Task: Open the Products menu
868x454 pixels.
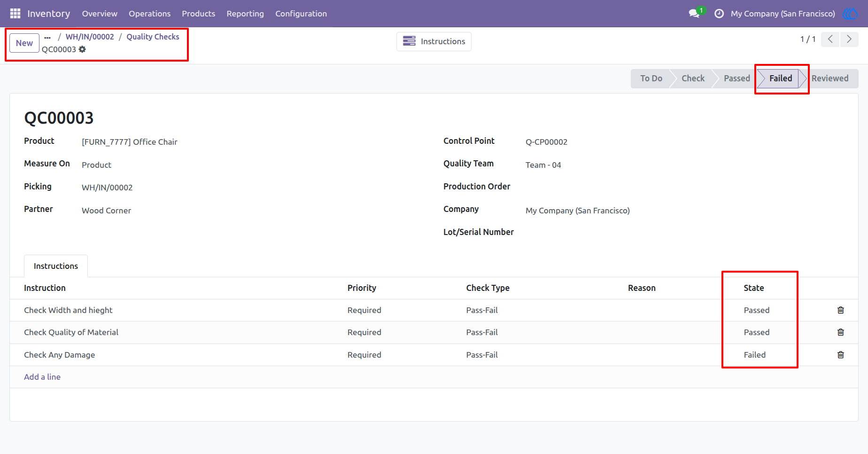Action: pyautogui.click(x=199, y=14)
